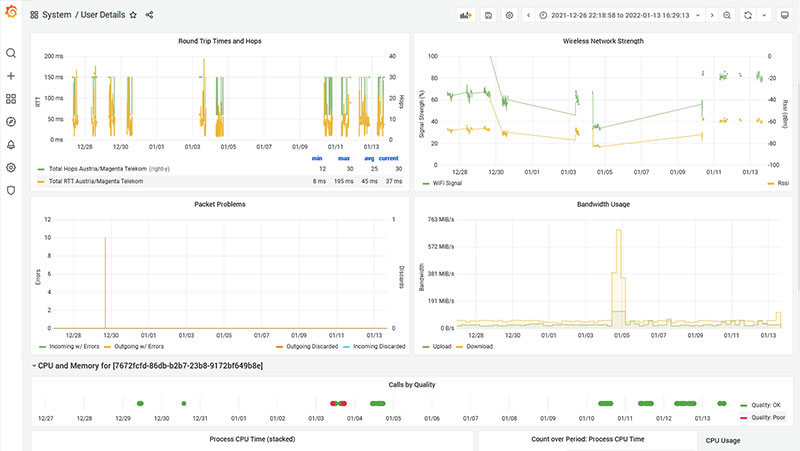Screen dimensions: 800x451
Task: Open Round Trip Times and Hops panel title
Action: pos(220,41)
